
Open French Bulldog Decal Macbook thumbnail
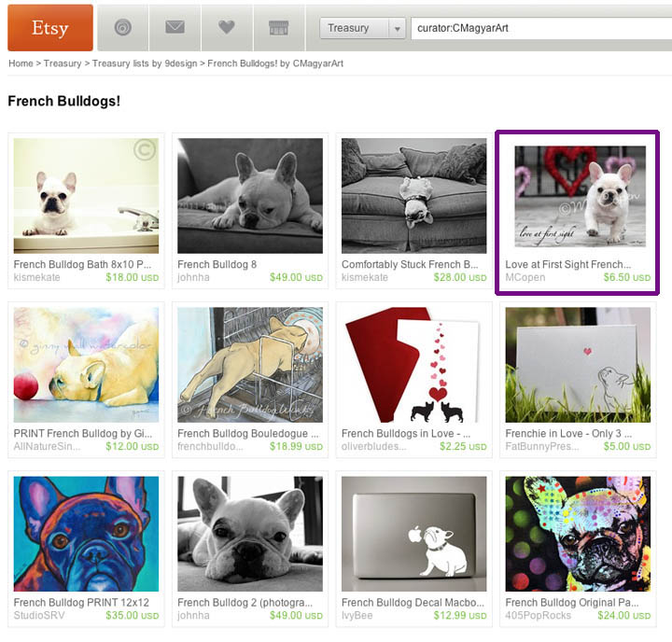(x=414, y=534)
